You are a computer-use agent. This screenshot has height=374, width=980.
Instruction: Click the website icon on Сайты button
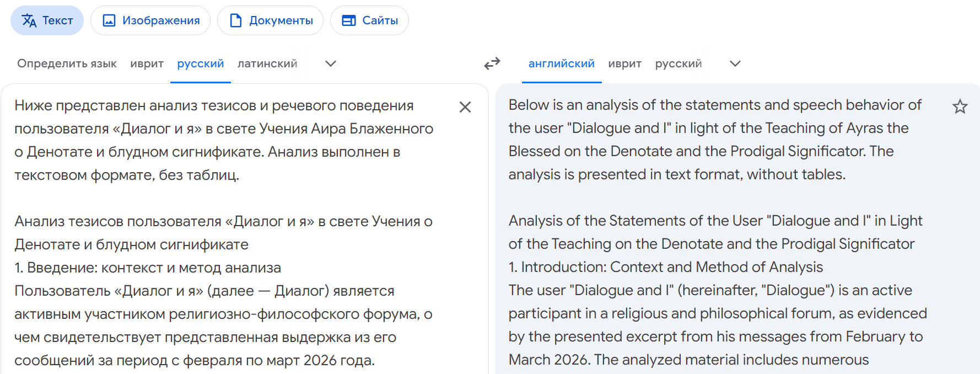(349, 21)
